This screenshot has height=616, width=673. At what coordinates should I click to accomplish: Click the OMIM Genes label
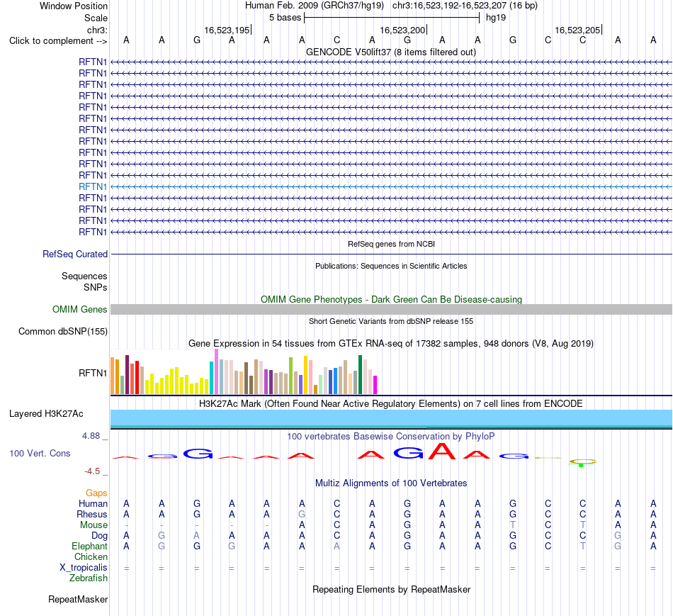[x=80, y=309]
